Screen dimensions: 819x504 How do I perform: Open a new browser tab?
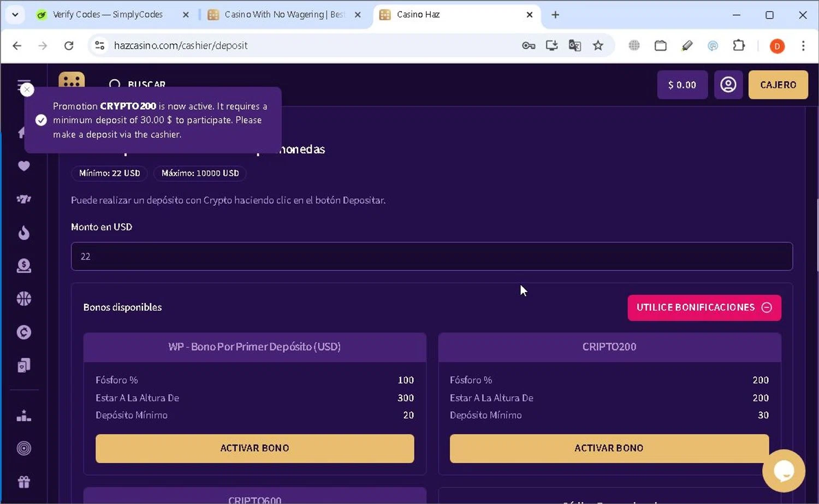point(555,15)
